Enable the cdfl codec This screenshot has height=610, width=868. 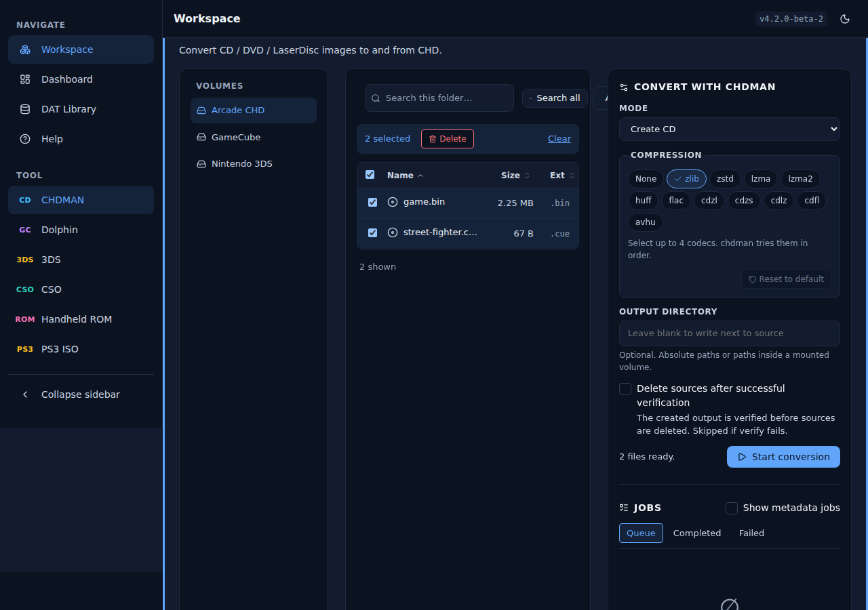point(812,201)
